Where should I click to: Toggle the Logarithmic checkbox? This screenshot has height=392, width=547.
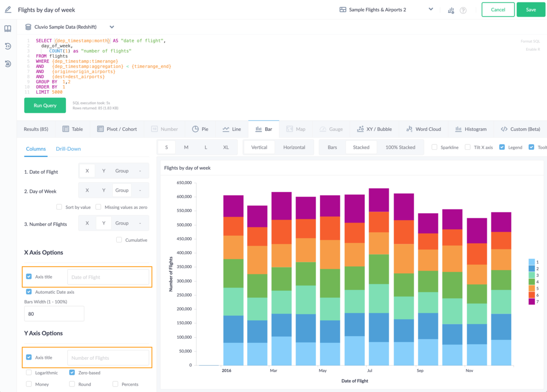[x=29, y=372]
